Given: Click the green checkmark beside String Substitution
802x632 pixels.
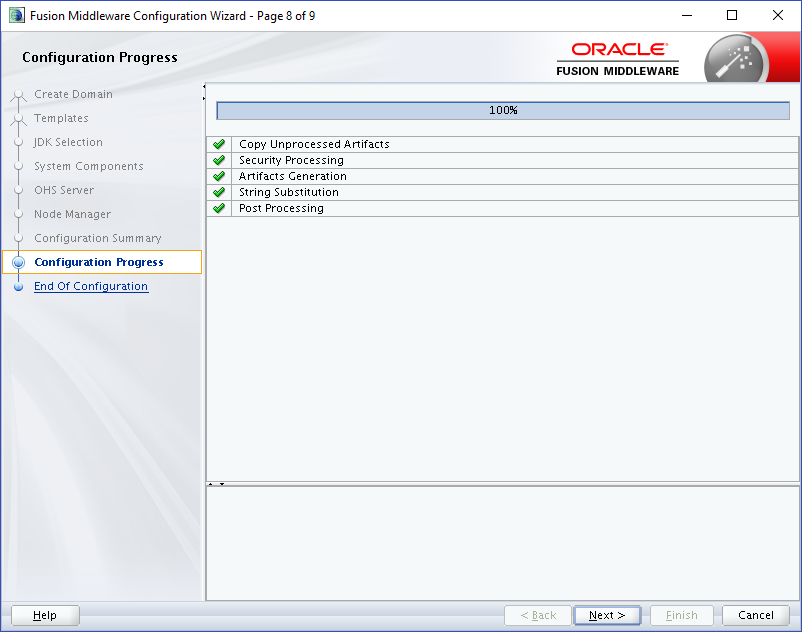Looking at the screenshot, I should (219, 192).
